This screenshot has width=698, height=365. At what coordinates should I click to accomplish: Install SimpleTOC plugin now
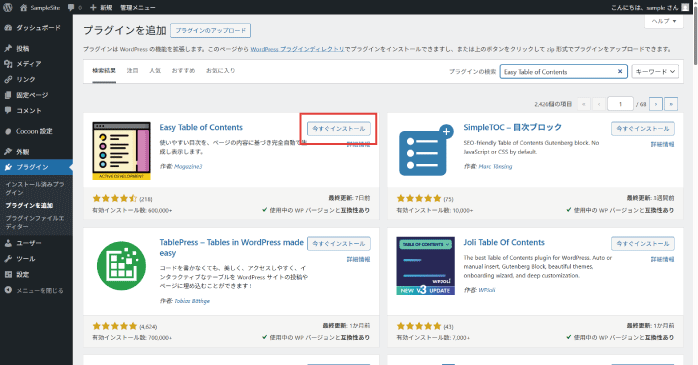(x=643, y=129)
